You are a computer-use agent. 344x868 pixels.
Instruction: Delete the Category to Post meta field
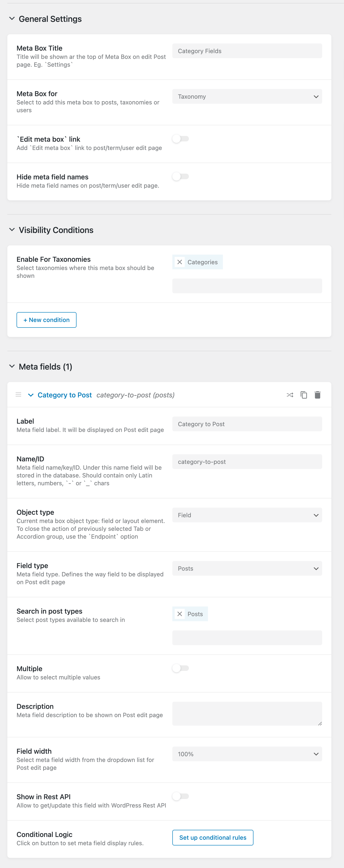click(318, 395)
